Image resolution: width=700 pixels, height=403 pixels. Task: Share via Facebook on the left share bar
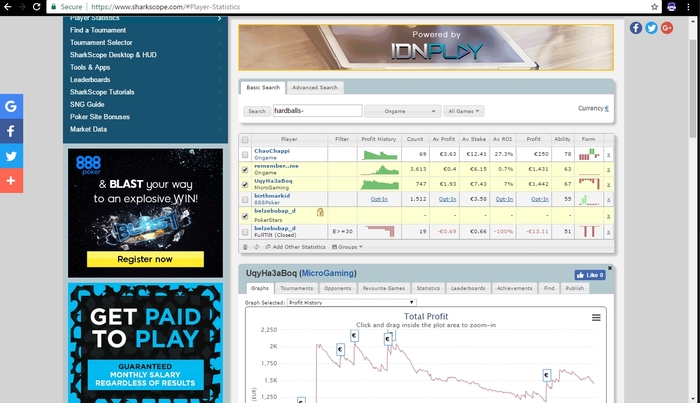coord(11,131)
